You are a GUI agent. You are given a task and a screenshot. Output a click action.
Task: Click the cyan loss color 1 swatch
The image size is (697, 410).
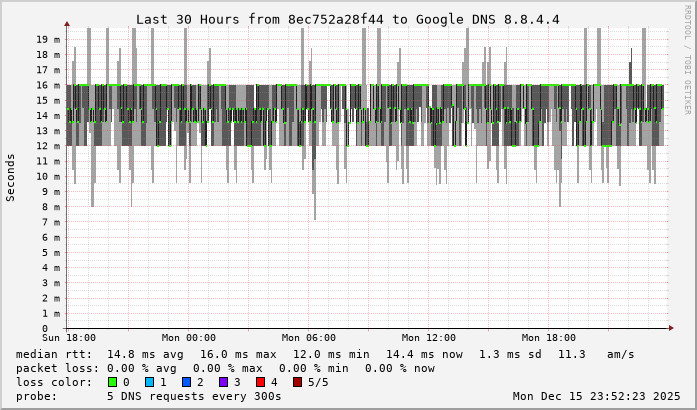coord(149,382)
